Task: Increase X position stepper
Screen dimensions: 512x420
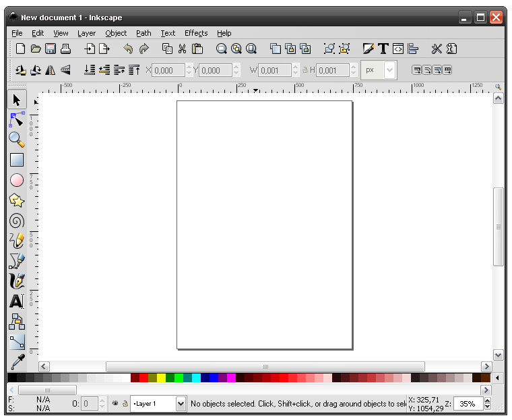Action: [x=189, y=67]
